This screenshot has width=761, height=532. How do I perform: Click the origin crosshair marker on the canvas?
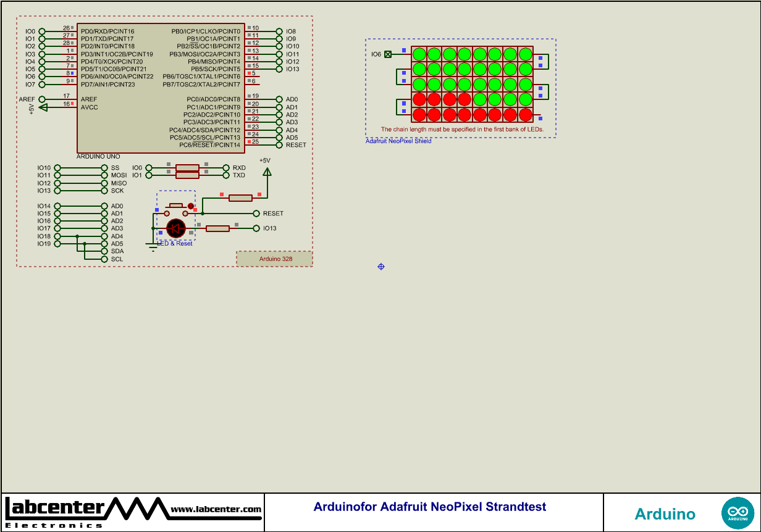coord(380,267)
